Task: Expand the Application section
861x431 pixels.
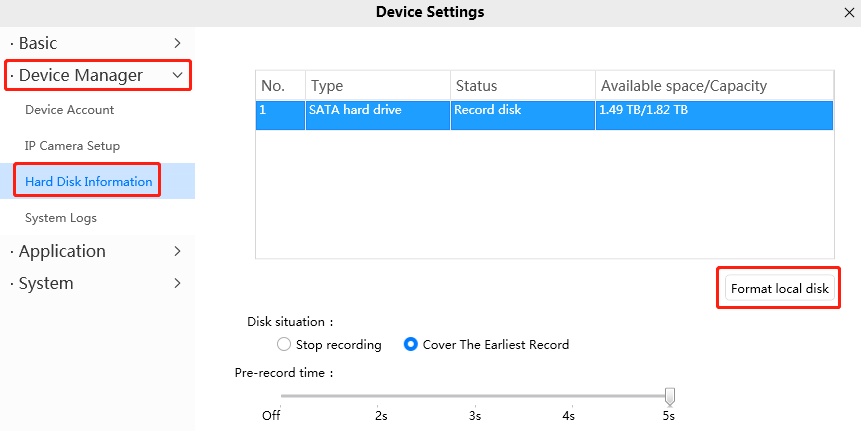Action: [x=97, y=251]
